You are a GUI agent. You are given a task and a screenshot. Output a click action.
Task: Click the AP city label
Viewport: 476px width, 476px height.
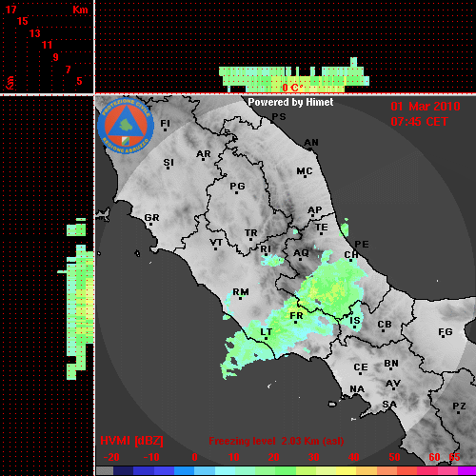click(x=315, y=210)
